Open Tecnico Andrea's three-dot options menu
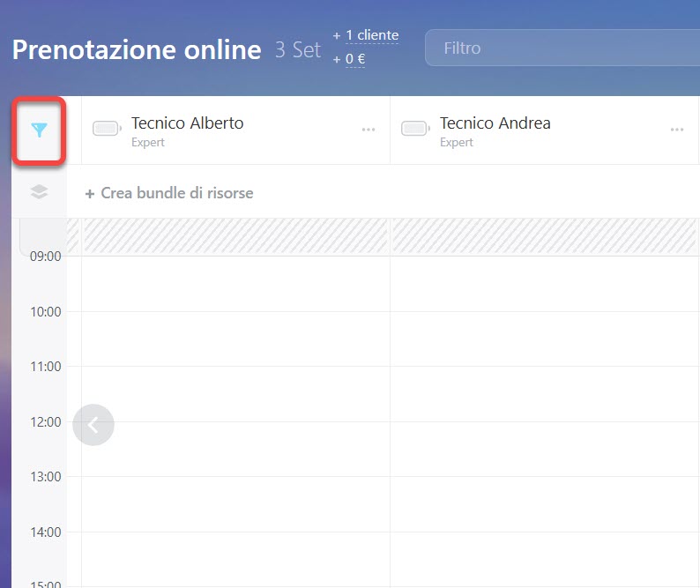Screen dimensions: 700x588 (677, 130)
